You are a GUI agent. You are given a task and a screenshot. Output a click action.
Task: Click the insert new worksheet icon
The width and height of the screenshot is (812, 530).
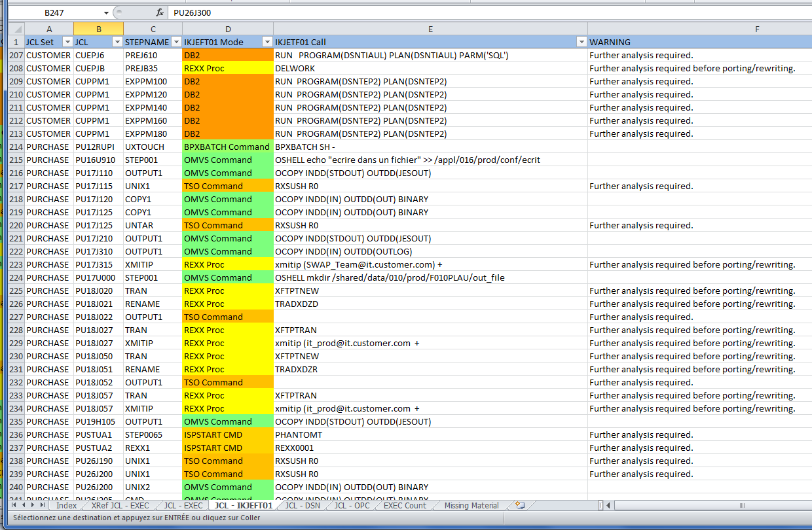[520, 505]
